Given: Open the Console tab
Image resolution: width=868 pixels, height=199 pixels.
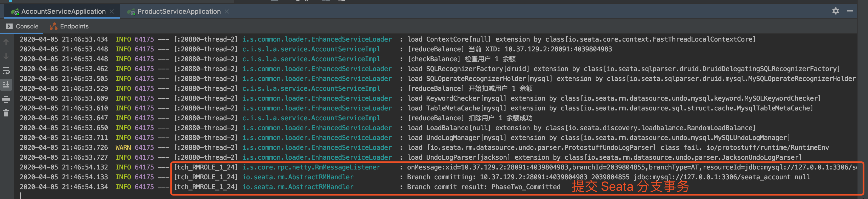Looking at the screenshot, I should click(27, 26).
